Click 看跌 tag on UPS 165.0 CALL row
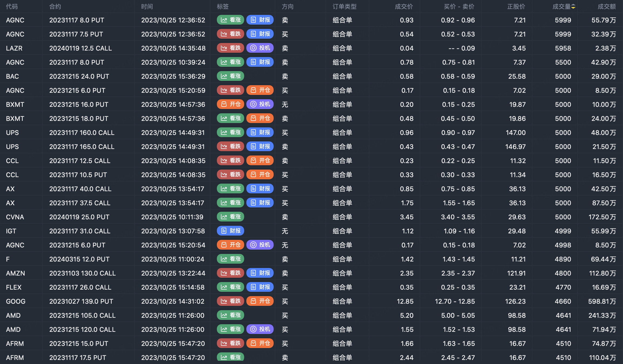 tap(230, 147)
